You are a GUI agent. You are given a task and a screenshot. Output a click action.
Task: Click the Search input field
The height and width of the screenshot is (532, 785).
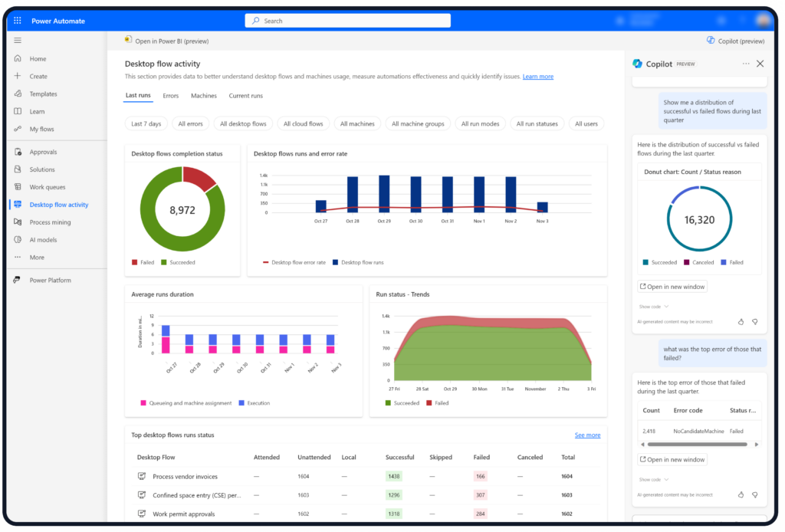point(347,21)
